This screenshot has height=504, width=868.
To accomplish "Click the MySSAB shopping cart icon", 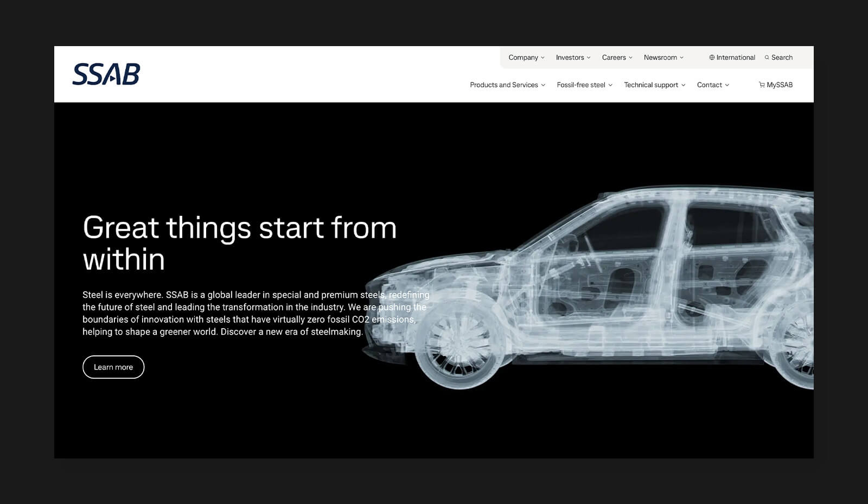I will [762, 85].
